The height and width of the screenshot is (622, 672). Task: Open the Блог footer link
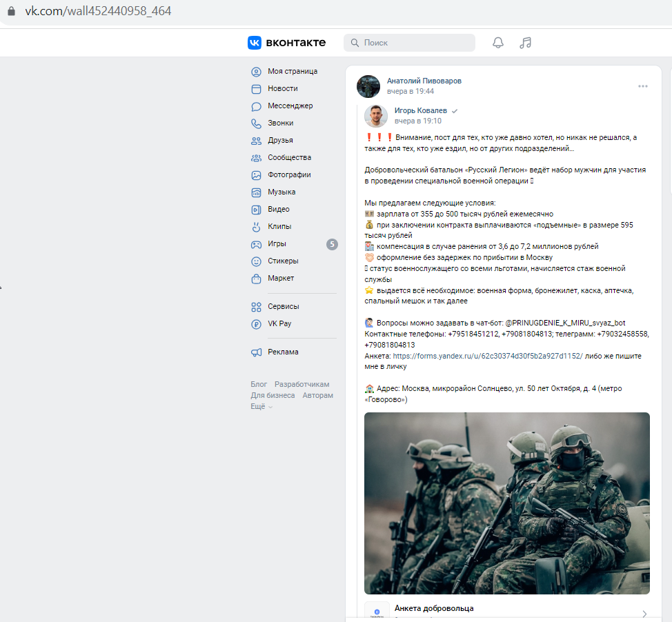tap(259, 384)
